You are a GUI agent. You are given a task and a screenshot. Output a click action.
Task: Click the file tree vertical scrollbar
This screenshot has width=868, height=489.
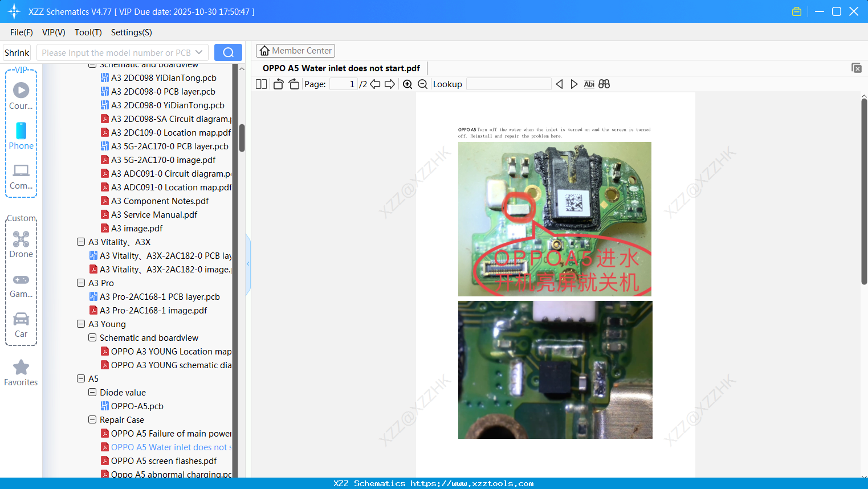[242, 138]
